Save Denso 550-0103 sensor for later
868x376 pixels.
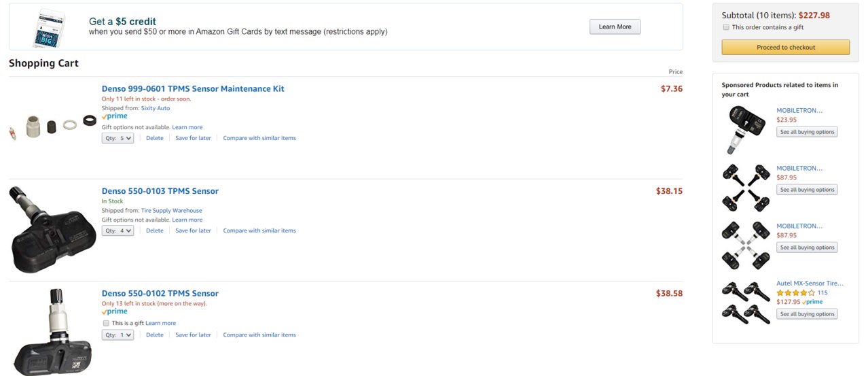coord(193,230)
